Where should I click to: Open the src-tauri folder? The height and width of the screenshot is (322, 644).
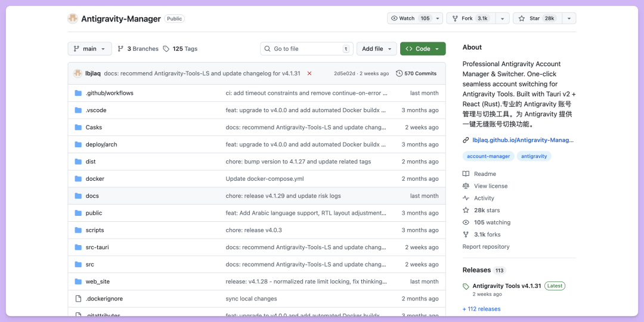tap(97, 247)
